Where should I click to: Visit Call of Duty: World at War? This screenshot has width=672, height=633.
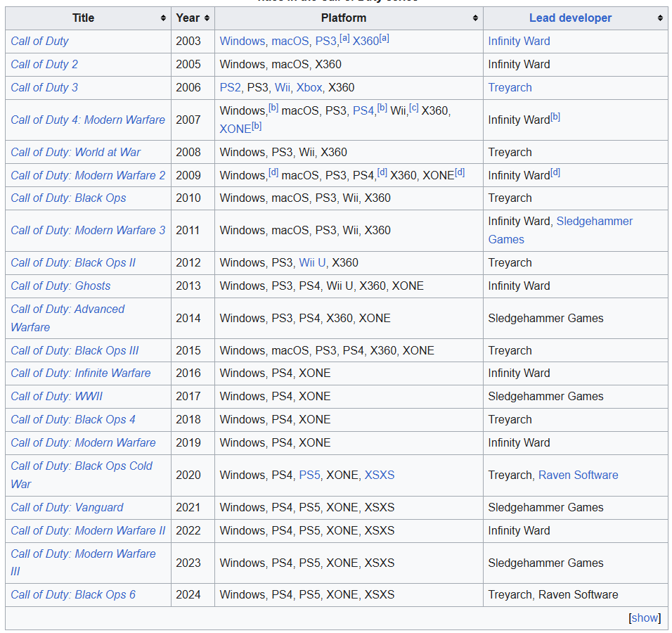point(75,152)
